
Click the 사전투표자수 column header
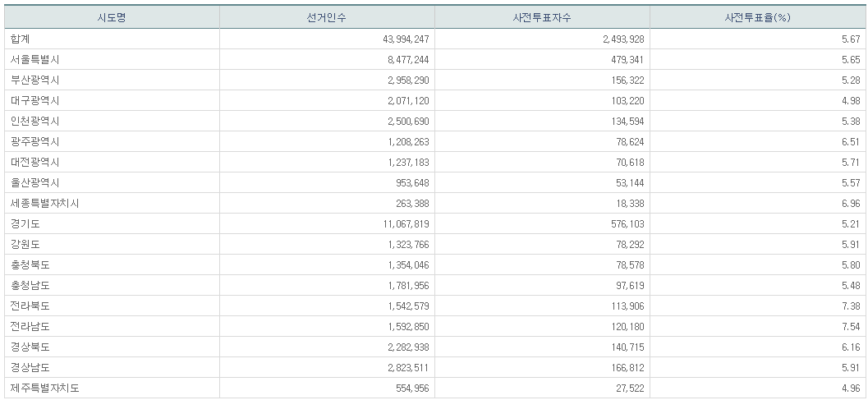(542, 17)
